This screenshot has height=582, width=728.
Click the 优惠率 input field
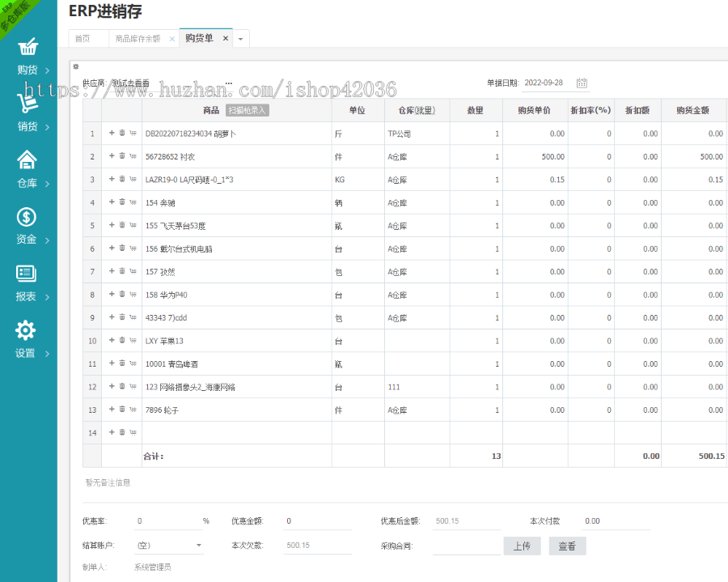[x=168, y=521]
